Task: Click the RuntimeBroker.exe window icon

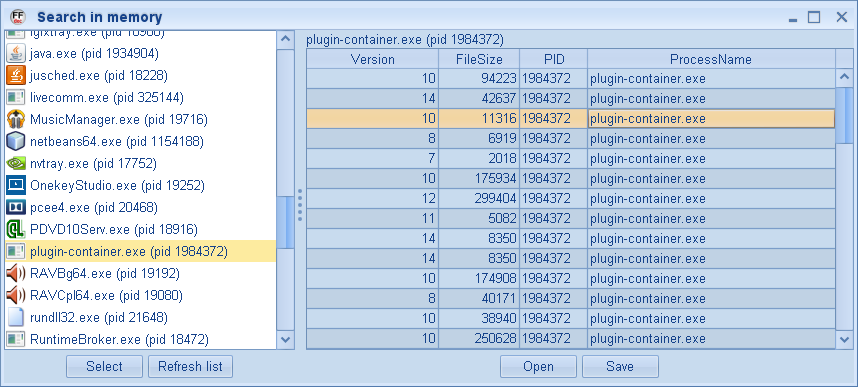Action: pyautogui.click(x=16, y=339)
